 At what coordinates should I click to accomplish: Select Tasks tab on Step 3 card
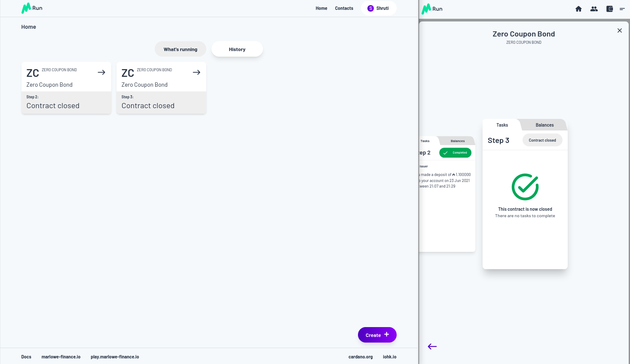502,125
